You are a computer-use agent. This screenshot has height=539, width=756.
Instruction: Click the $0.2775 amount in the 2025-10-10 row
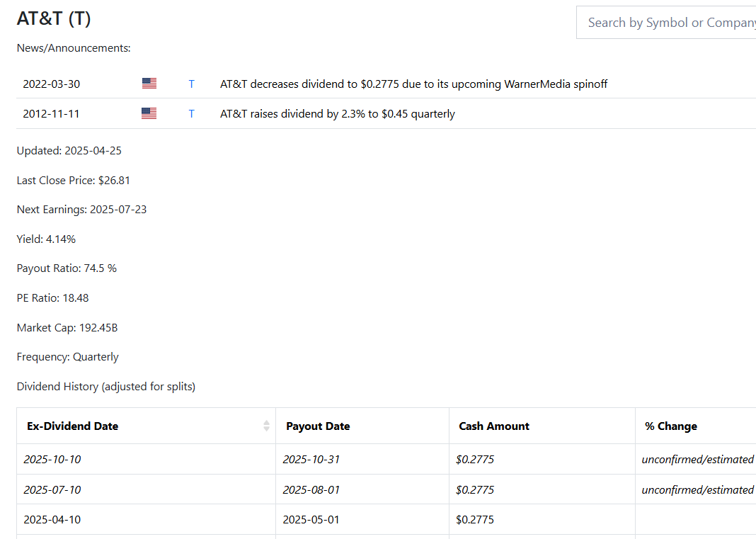[475, 460]
